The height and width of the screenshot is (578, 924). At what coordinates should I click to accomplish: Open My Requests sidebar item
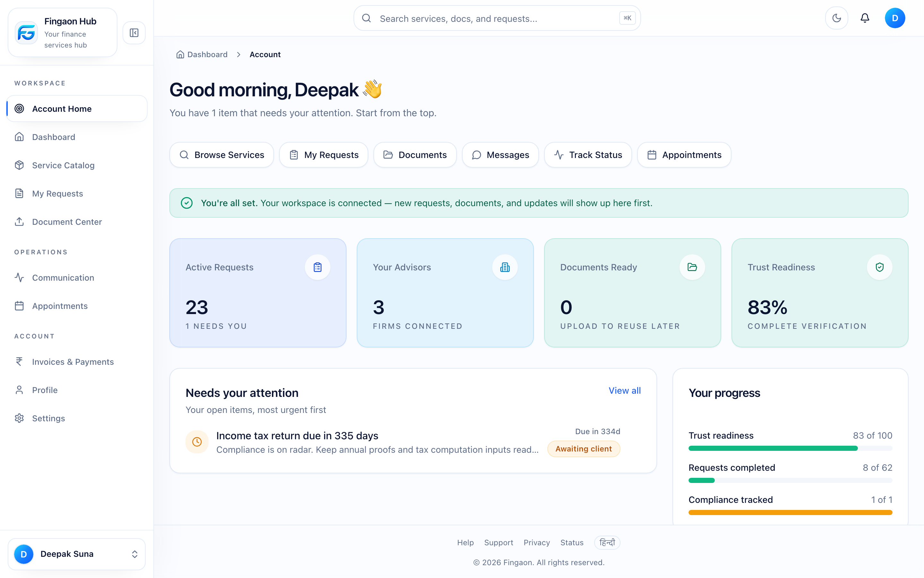77,193
